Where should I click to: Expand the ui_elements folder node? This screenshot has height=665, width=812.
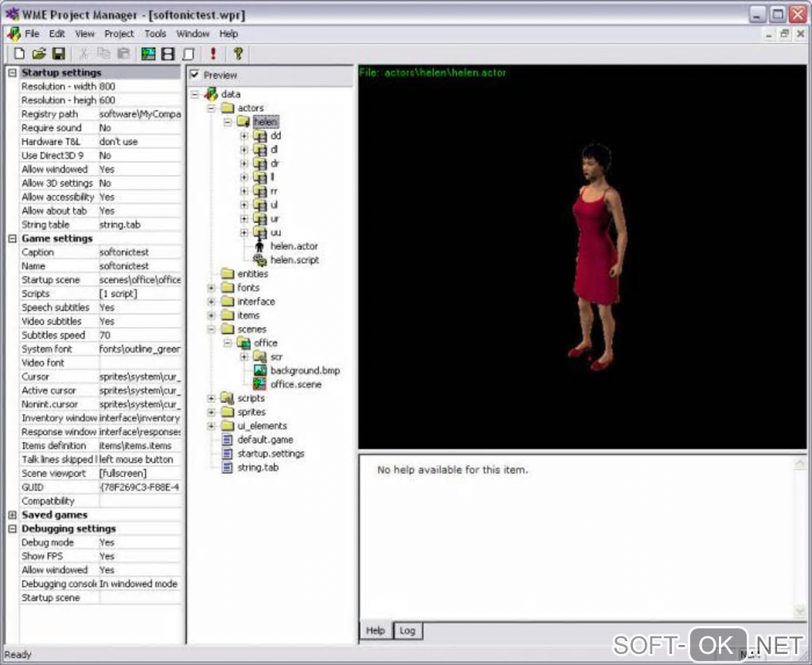(211, 426)
